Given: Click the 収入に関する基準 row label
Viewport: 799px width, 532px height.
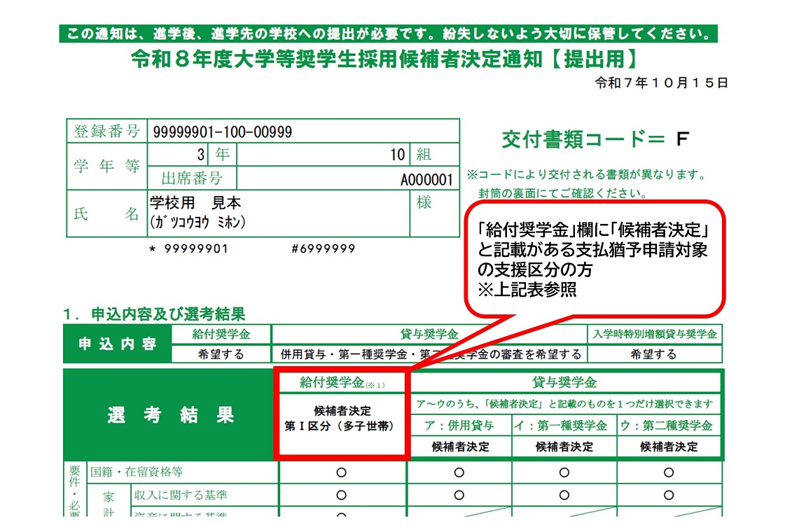Looking at the screenshot, I should coord(180,495).
